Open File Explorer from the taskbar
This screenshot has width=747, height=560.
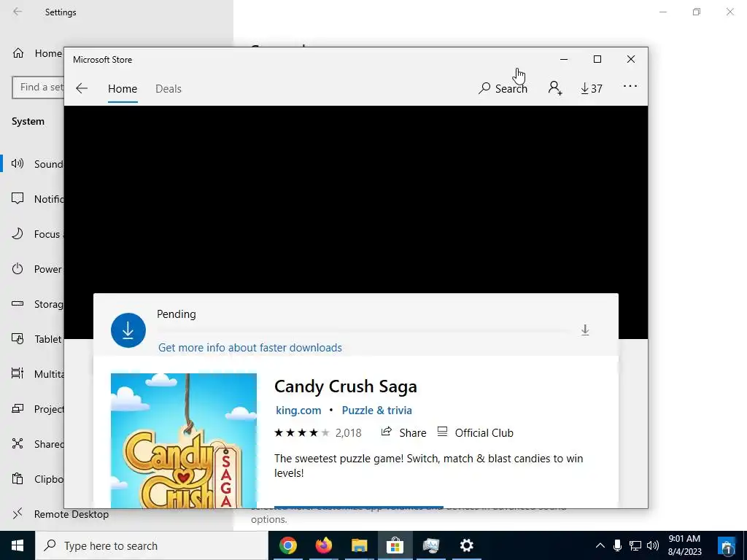coord(359,545)
